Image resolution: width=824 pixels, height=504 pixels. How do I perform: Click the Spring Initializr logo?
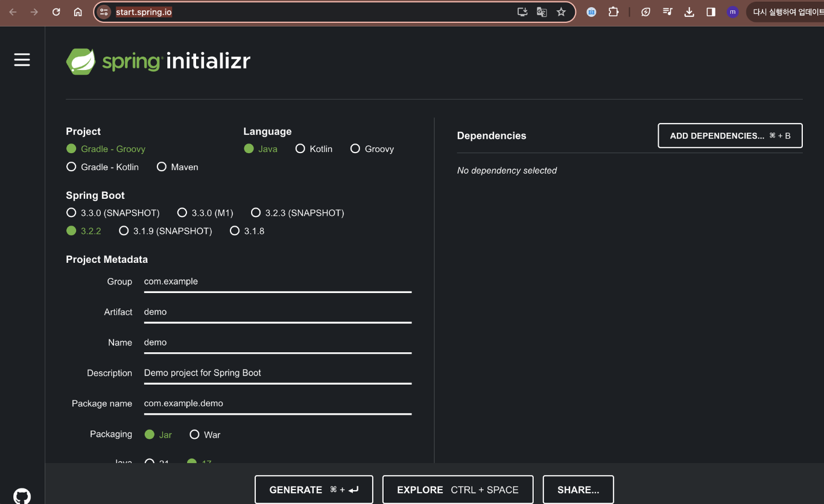pyautogui.click(x=158, y=61)
